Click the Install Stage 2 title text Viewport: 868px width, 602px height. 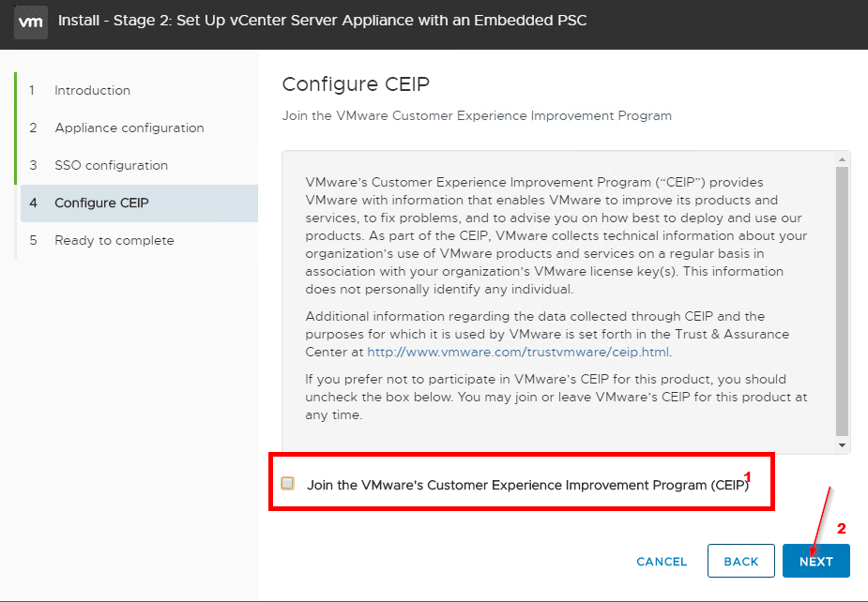click(322, 21)
